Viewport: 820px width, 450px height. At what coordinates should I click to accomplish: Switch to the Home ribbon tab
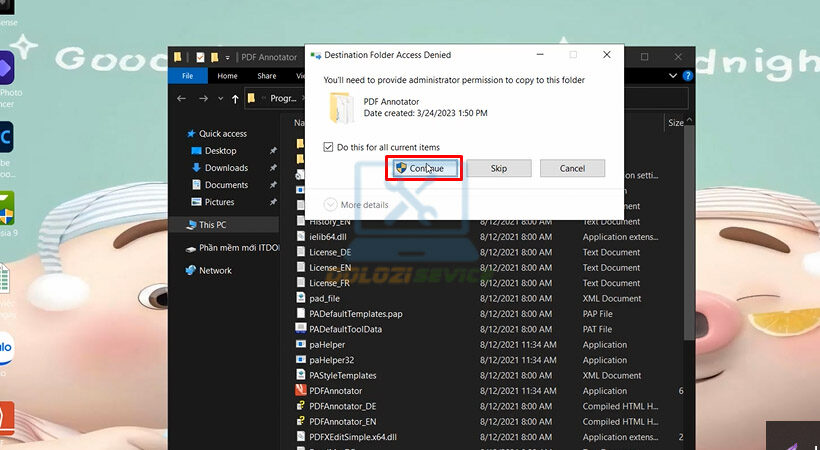tap(227, 76)
